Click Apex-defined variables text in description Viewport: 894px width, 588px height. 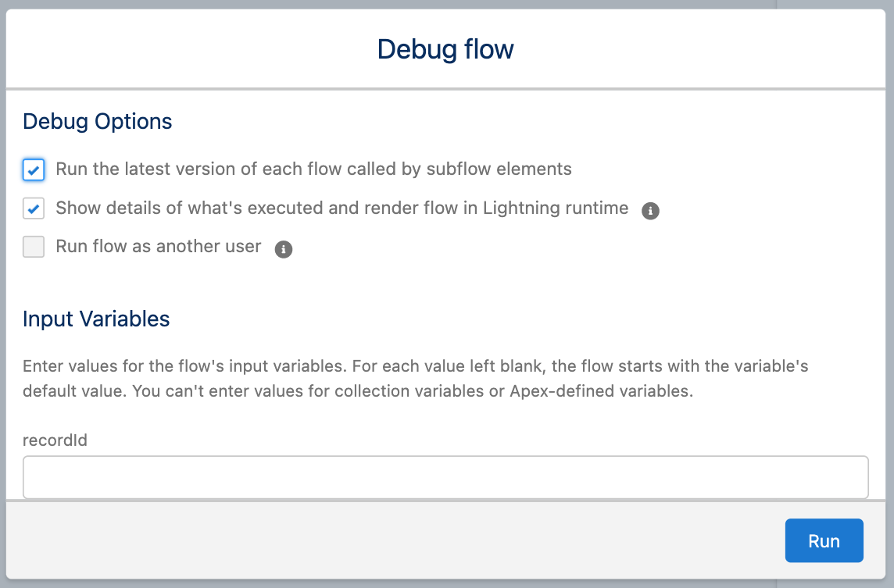click(x=600, y=391)
